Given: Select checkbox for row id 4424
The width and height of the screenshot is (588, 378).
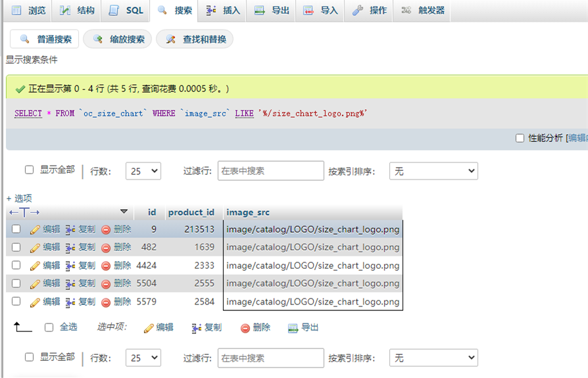Looking at the screenshot, I should pyautogui.click(x=16, y=265).
